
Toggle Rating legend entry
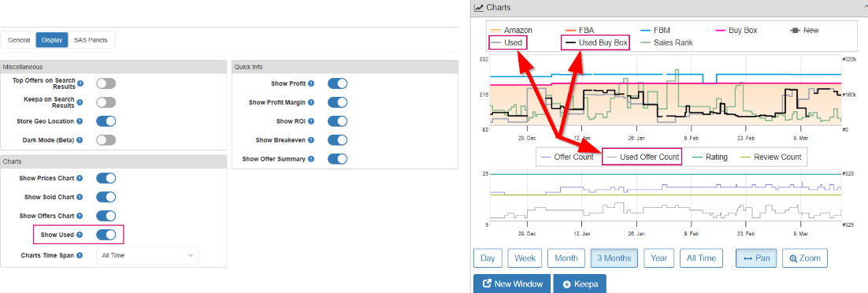710,157
